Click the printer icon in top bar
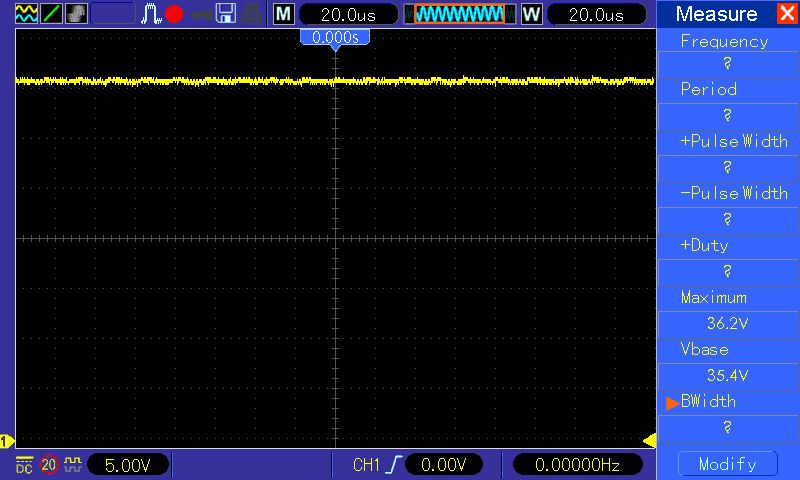 coord(253,14)
